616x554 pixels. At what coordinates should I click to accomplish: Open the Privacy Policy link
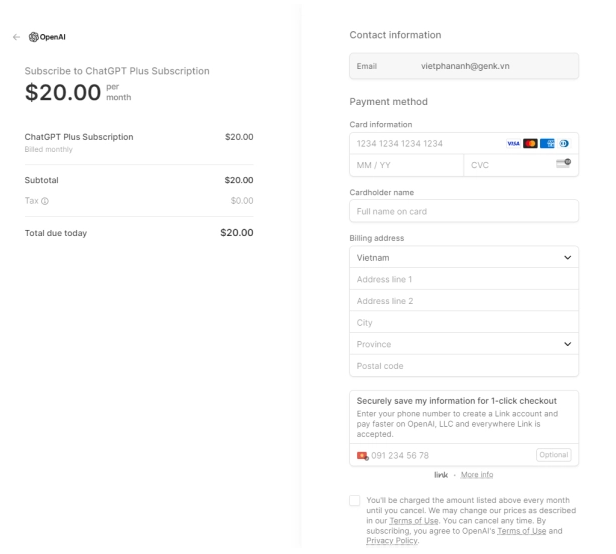point(392,541)
